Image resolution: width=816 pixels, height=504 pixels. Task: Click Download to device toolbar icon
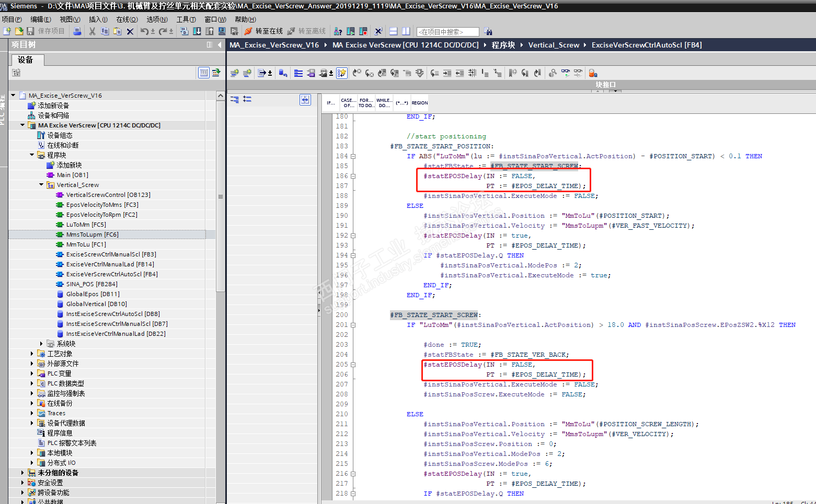click(x=197, y=31)
